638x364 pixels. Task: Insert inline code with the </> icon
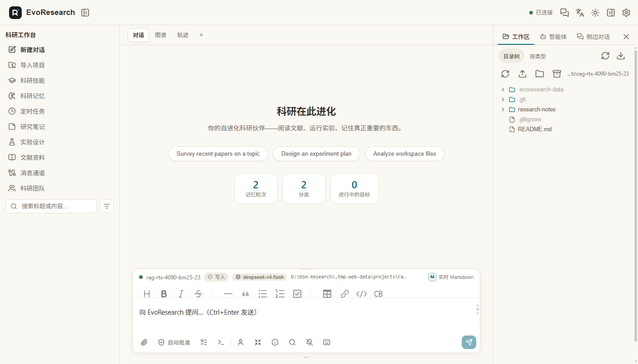[362, 294]
